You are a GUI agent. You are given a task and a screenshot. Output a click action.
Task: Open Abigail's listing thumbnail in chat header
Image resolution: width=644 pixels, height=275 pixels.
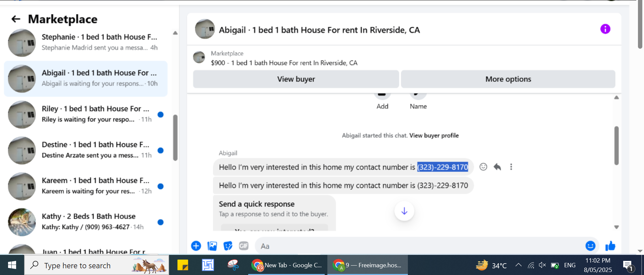[205, 29]
